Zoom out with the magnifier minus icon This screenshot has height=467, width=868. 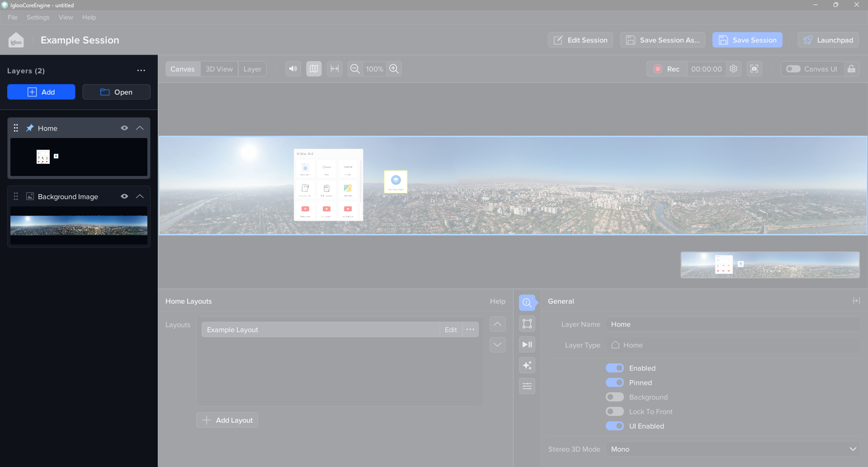pyautogui.click(x=355, y=69)
